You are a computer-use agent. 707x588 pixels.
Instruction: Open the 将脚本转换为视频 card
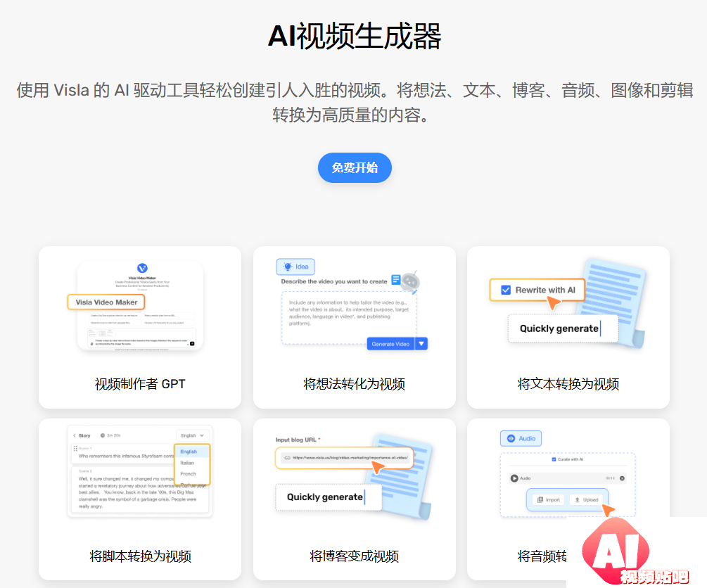140,499
